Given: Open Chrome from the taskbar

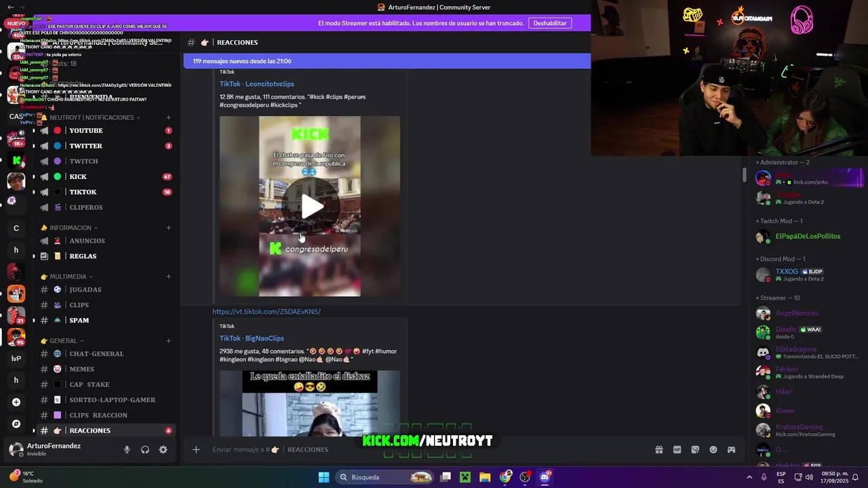Looking at the screenshot, I should (505, 477).
